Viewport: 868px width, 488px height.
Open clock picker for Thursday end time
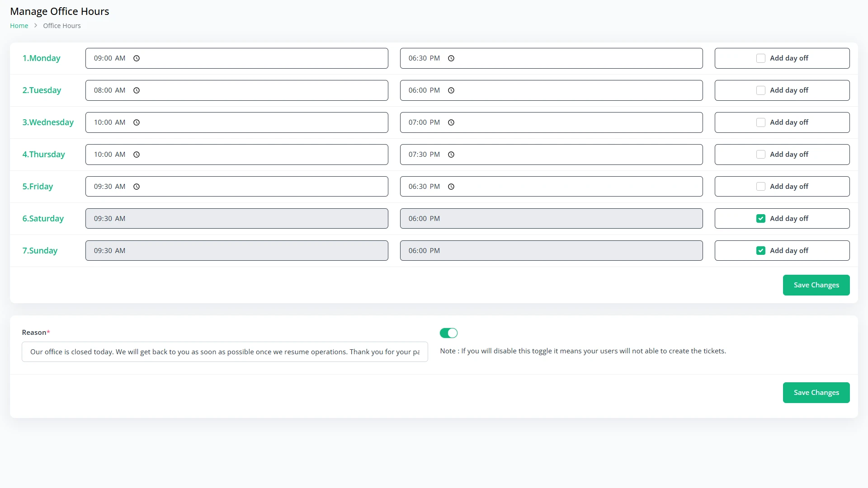point(451,155)
